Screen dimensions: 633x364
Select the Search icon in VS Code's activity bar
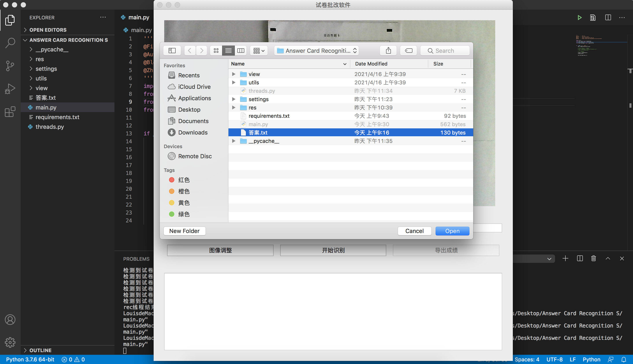(10, 43)
